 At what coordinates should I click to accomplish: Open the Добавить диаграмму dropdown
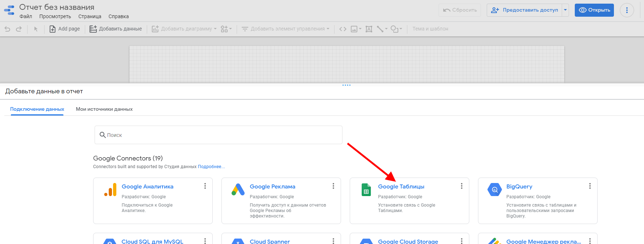pos(184,29)
